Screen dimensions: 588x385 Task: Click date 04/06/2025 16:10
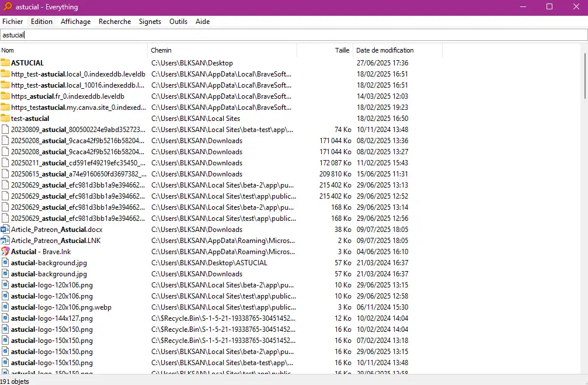click(382, 252)
